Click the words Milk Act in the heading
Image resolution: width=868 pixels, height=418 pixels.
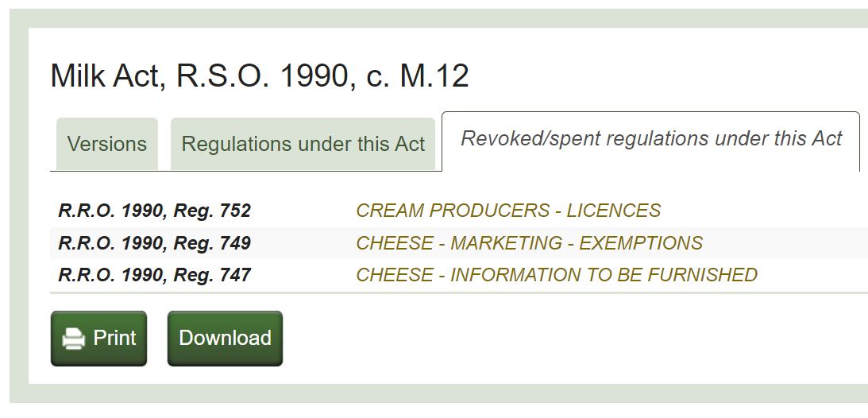(107, 76)
